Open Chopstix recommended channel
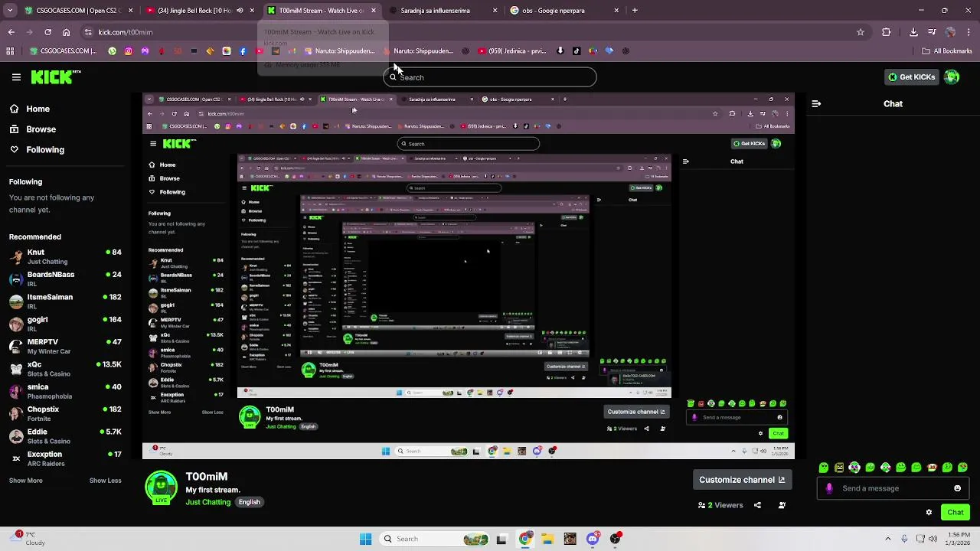This screenshot has width=980, height=551. pos(65,413)
